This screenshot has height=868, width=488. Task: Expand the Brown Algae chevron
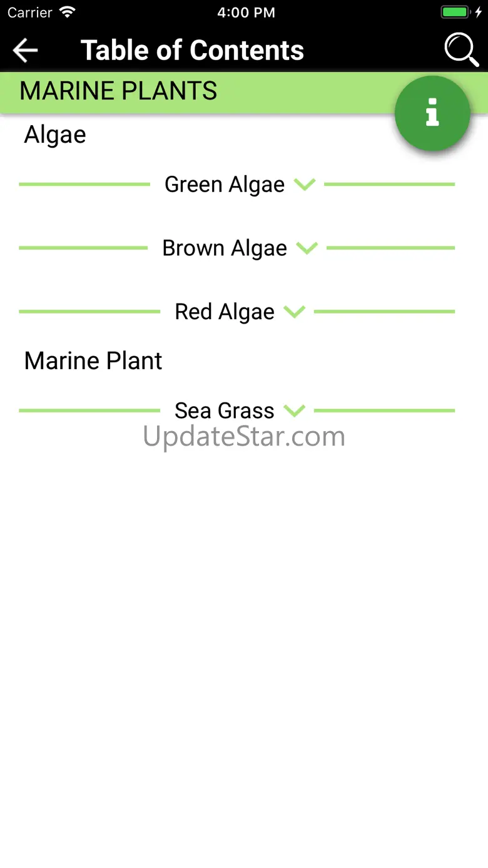307,248
